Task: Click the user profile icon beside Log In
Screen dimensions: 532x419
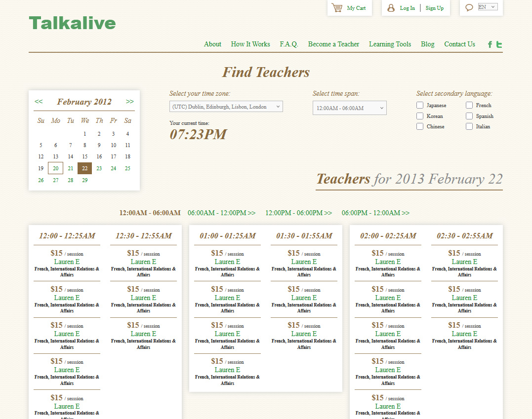Action: point(391,8)
